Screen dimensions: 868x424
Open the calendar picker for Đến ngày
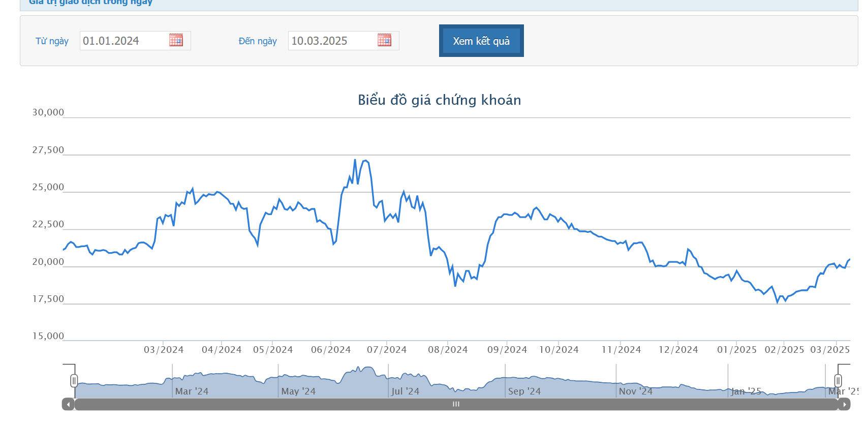point(384,40)
